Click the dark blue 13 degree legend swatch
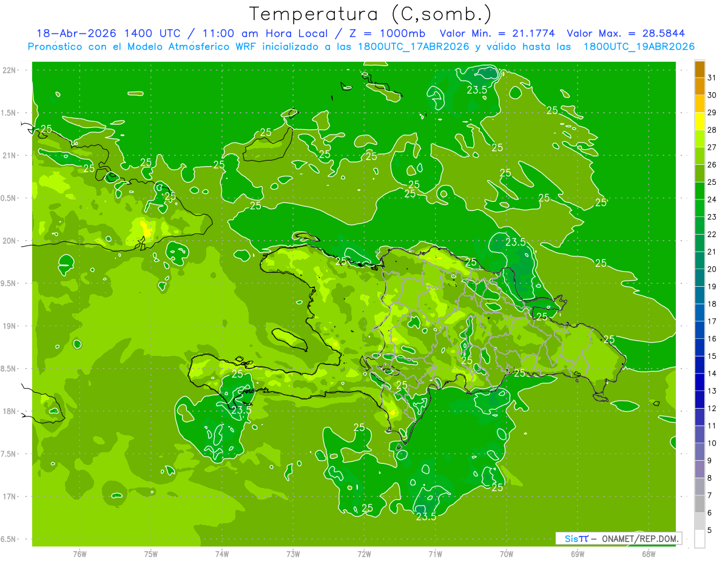The width and height of the screenshot is (728, 562). [x=699, y=383]
